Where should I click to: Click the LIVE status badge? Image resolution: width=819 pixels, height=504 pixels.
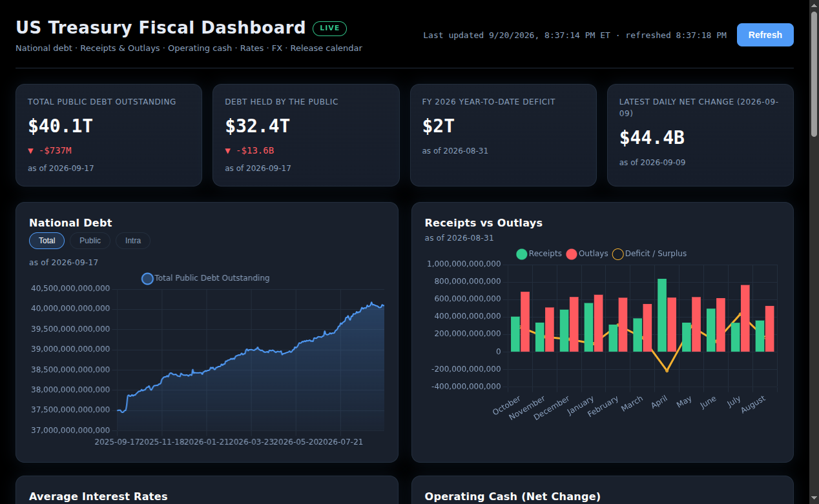(329, 28)
